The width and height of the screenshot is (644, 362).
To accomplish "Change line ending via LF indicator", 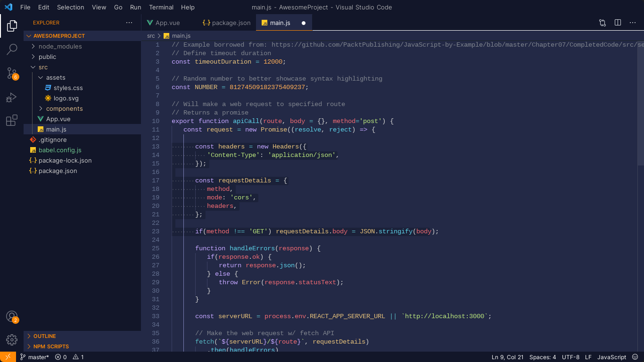I will pyautogui.click(x=588, y=357).
